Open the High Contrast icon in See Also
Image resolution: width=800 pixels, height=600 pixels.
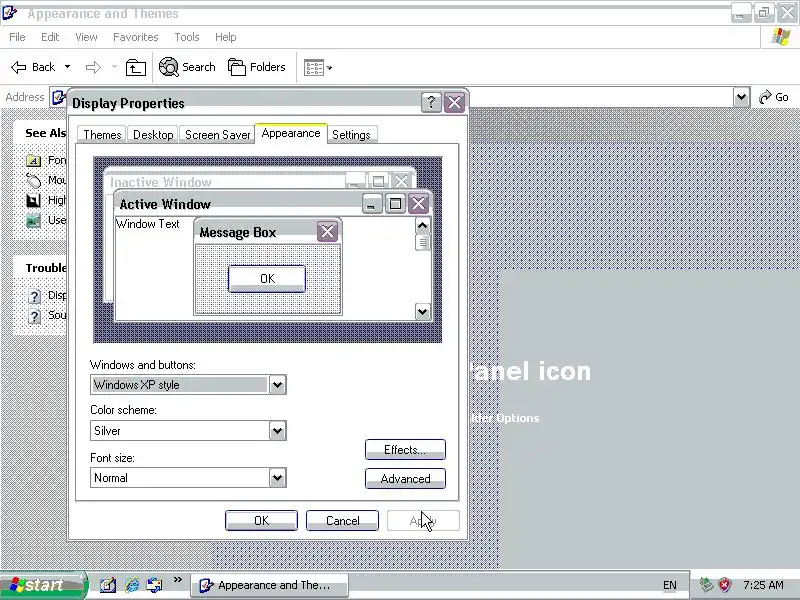33,200
